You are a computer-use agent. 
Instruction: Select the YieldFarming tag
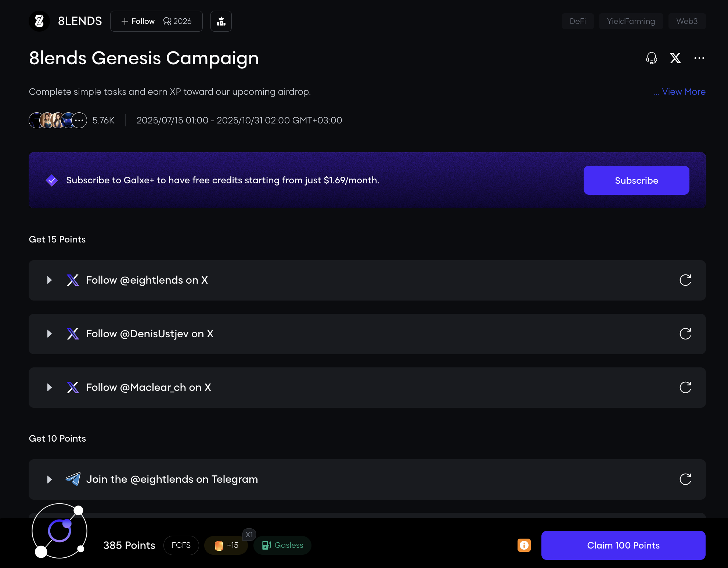coord(631,21)
